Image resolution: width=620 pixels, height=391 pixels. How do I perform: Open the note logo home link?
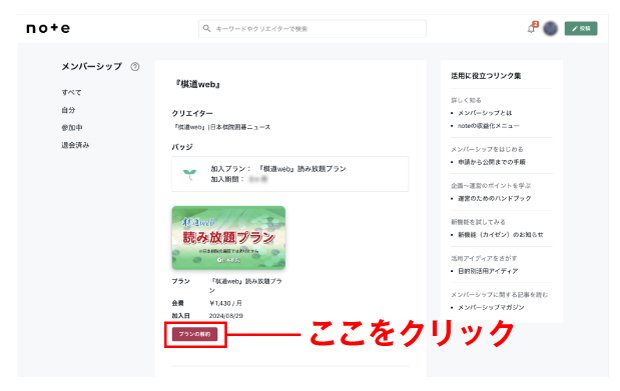(48, 28)
